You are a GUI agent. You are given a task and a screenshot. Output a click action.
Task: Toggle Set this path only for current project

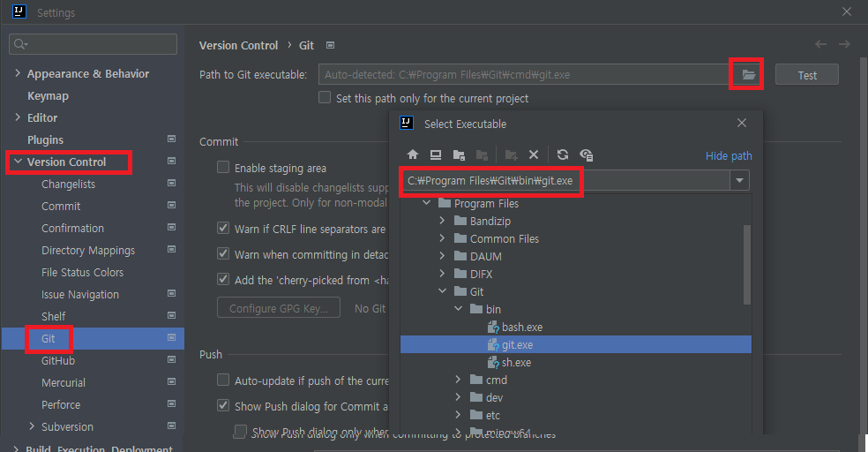point(325,97)
